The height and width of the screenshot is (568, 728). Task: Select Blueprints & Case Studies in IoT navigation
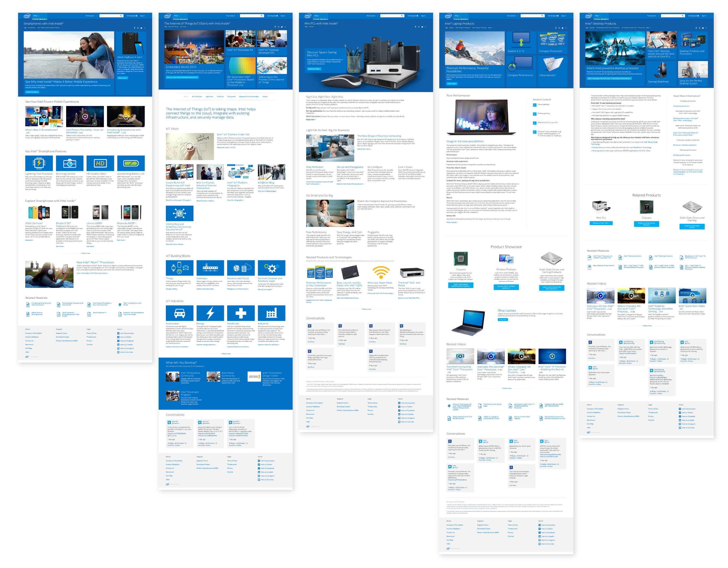249,96
